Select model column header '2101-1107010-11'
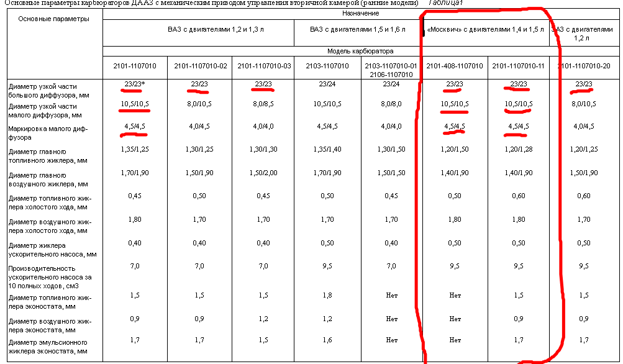Screen dimensions: 623x364 pos(518,66)
